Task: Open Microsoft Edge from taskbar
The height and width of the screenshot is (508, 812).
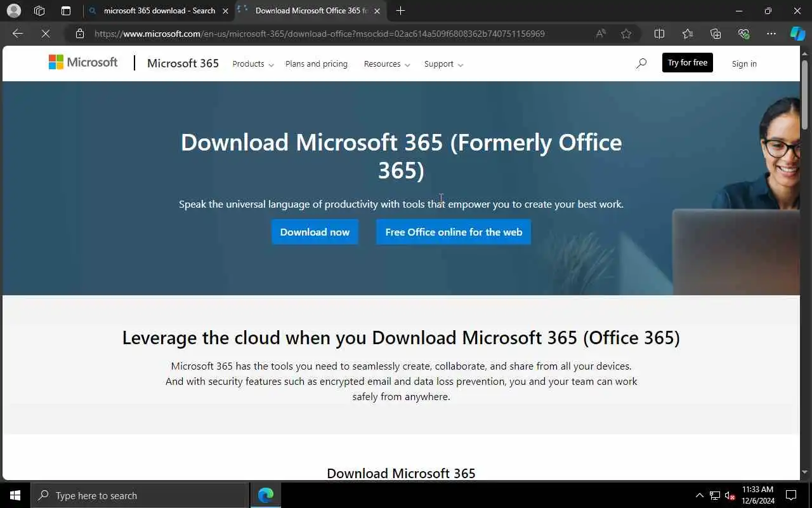Action: (x=266, y=495)
